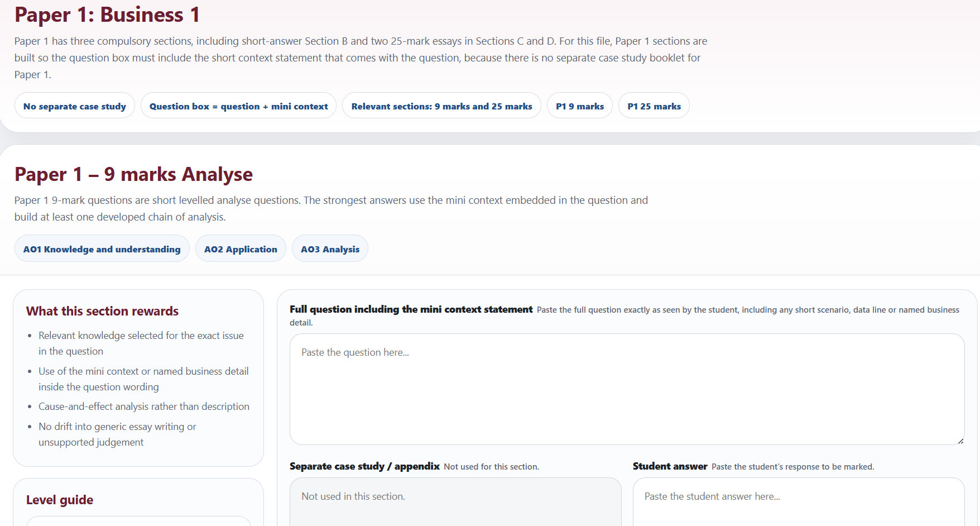The width and height of the screenshot is (980, 526).
Task: Jump to the 'P1 9 marks' pill
Action: [580, 106]
